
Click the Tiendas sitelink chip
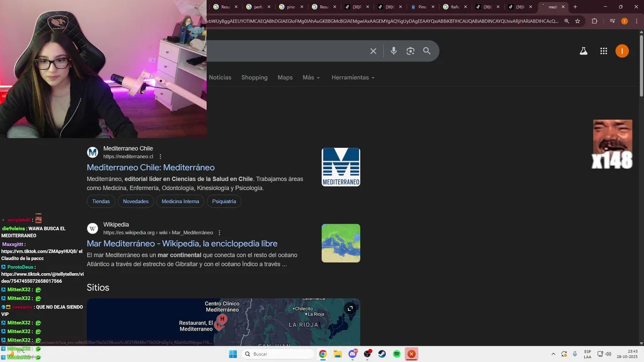click(101, 201)
